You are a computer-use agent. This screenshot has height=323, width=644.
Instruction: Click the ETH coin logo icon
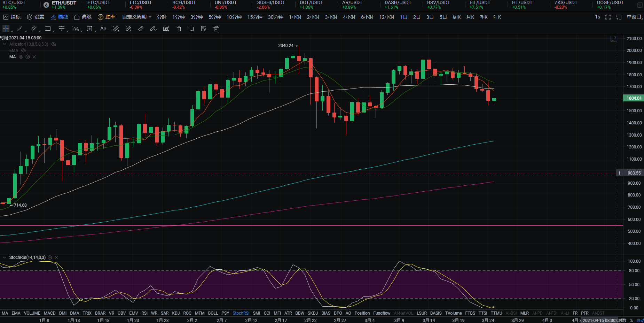(x=46, y=5)
